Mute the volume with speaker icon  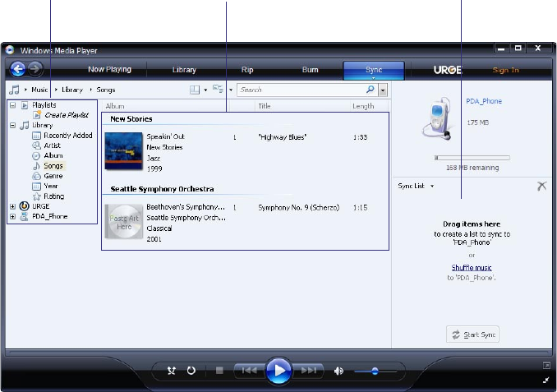tap(338, 371)
